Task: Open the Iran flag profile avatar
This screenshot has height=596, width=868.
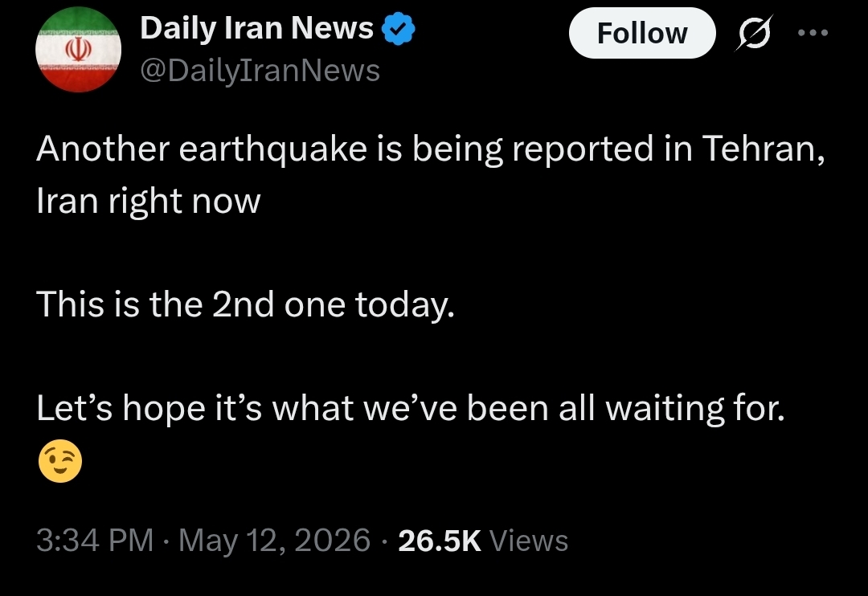Action: (78, 49)
